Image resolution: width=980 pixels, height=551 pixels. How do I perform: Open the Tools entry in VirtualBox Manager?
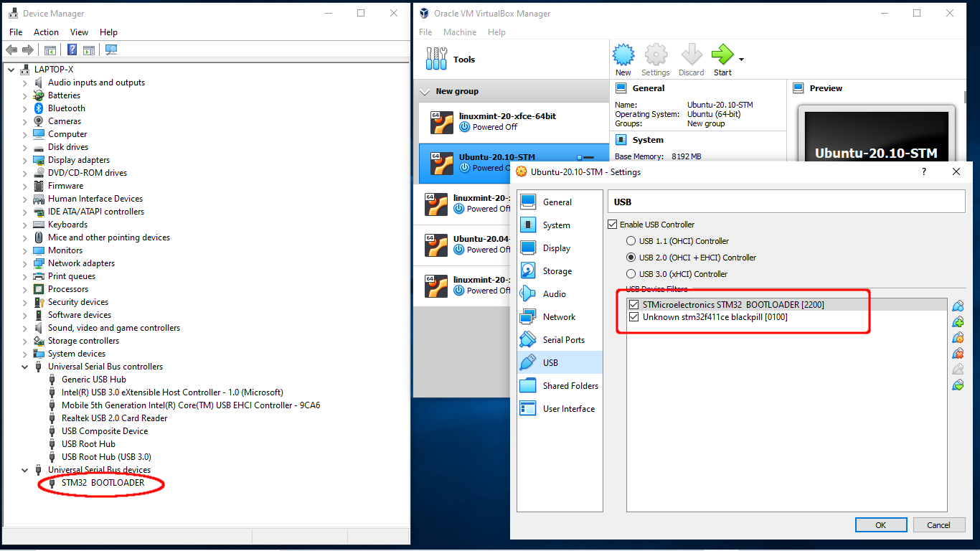click(x=511, y=60)
